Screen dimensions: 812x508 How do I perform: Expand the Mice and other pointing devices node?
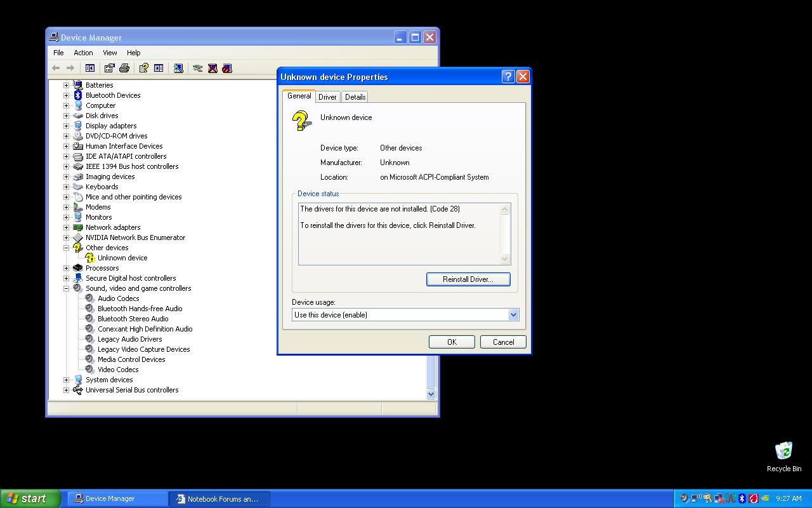tap(66, 197)
